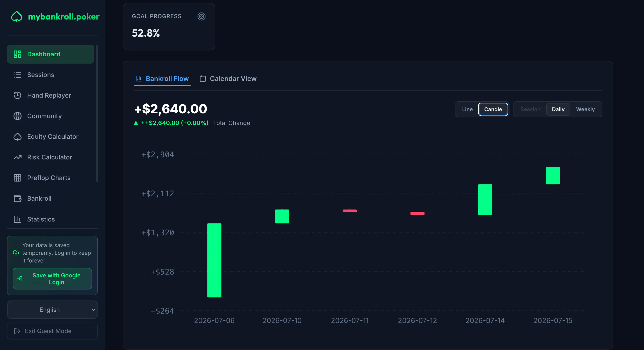Viewport: 644px width, 350px height.
Task: Click the Sessions list icon
Action: click(x=18, y=75)
